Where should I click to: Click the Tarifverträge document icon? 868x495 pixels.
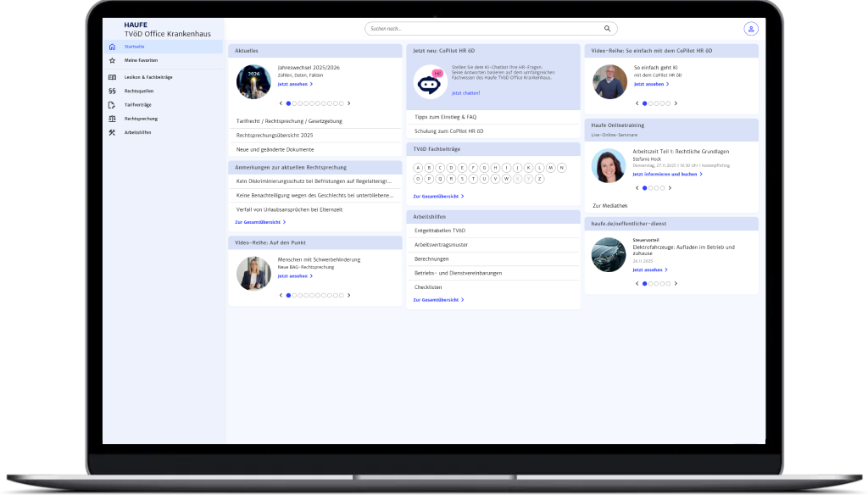[112, 104]
